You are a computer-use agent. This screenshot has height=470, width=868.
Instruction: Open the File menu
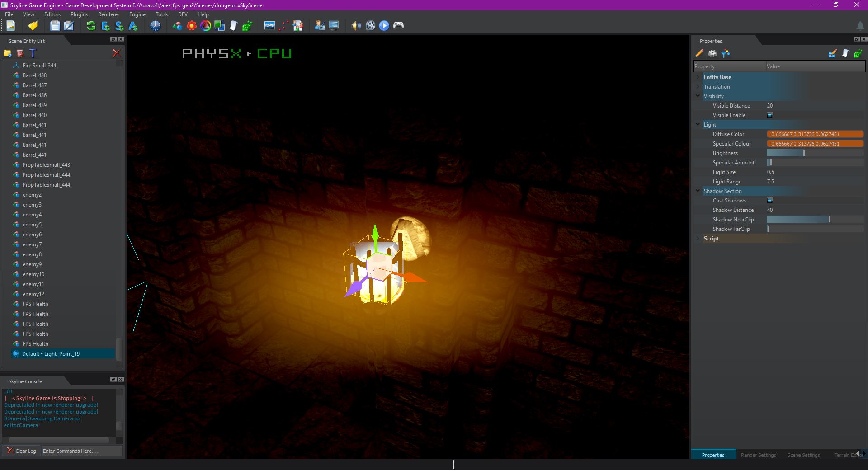[x=9, y=14]
